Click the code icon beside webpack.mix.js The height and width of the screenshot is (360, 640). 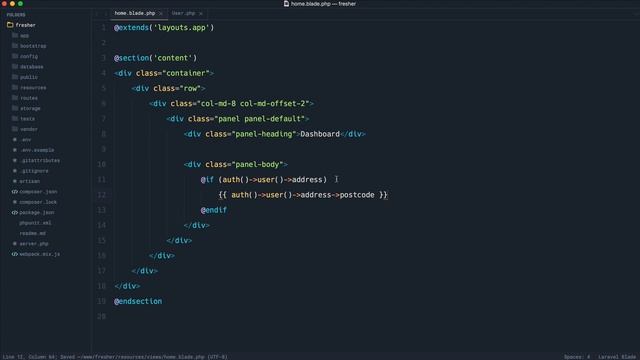pos(15,254)
